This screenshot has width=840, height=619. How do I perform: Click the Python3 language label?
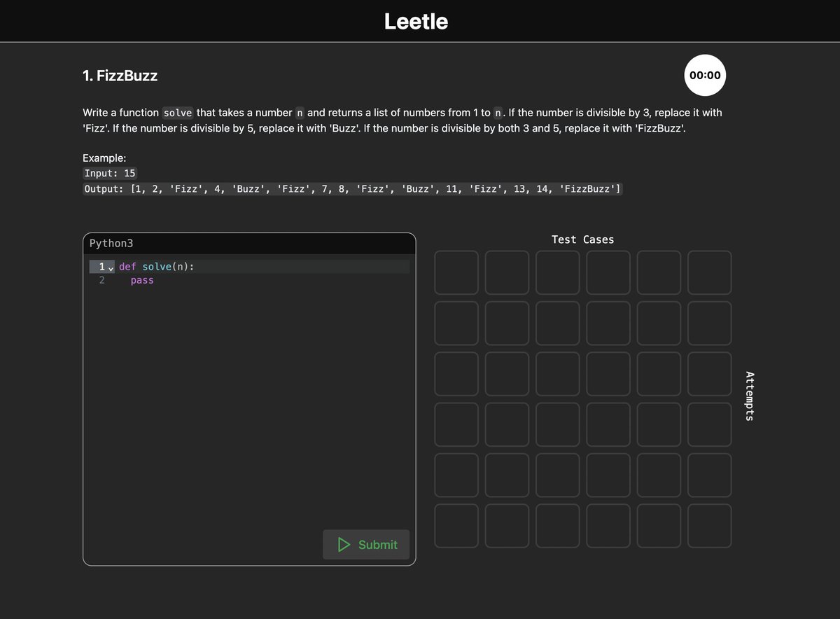coord(111,244)
